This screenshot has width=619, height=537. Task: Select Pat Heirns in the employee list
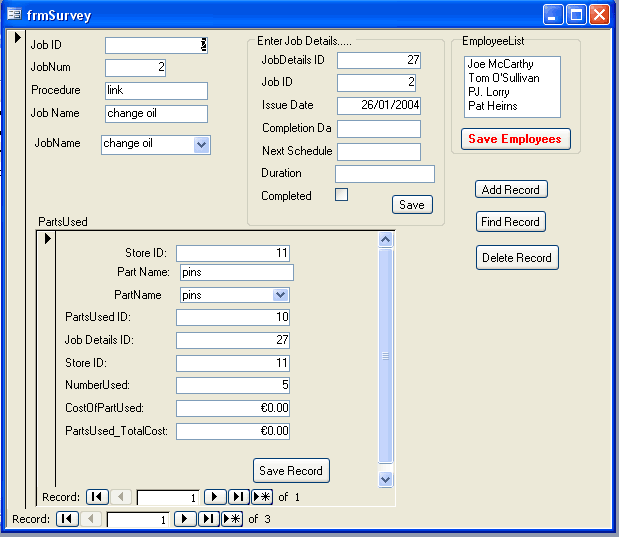click(x=493, y=106)
